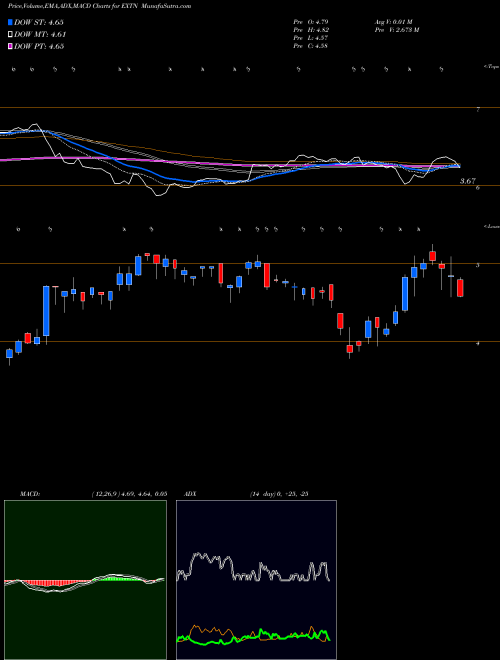500x660 pixels.
Task: Click the 3.67 price label on EMA chart
Action: pos(468,181)
